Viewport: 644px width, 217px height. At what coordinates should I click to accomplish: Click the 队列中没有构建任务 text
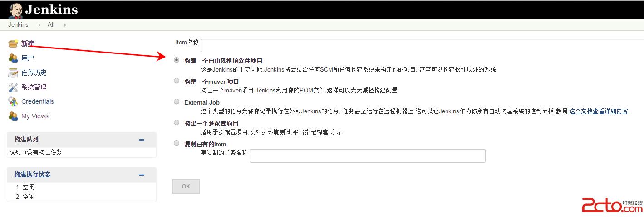[36, 153]
